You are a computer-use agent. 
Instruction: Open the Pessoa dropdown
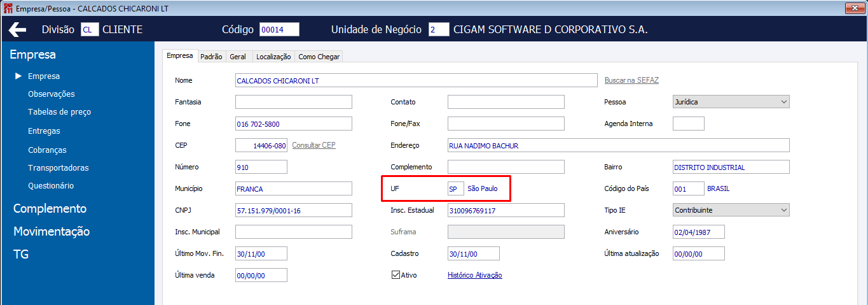pos(731,102)
